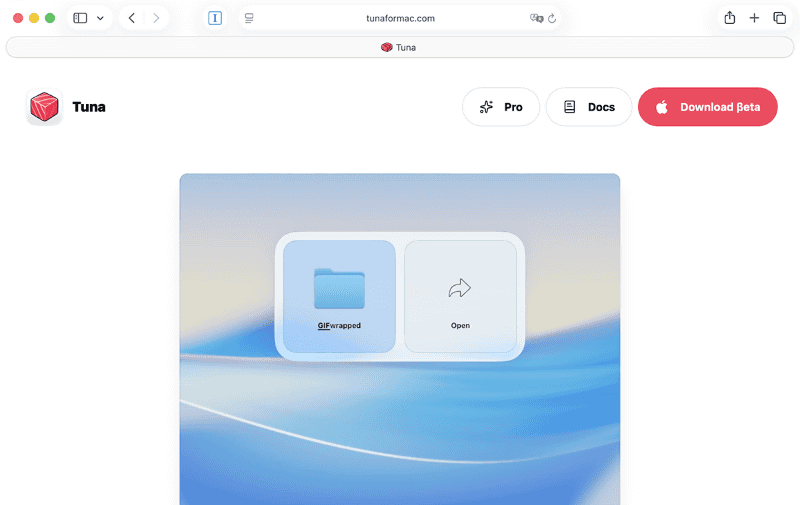Image resolution: width=800 pixels, height=505 pixels.
Task: Click the translate icon in the address bar
Action: click(536, 18)
